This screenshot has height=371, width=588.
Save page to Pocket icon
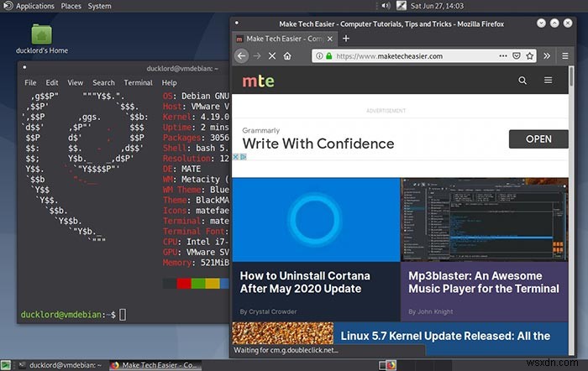(517, 56)
